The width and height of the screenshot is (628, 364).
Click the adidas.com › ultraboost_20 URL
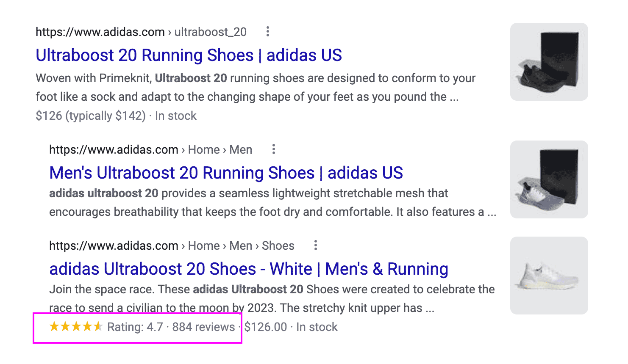141,32
